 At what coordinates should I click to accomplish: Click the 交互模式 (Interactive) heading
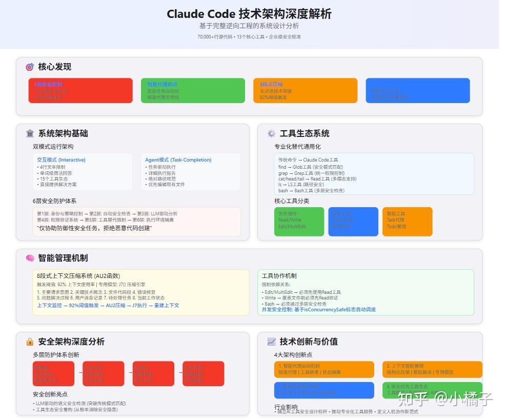tap(61, 160)
